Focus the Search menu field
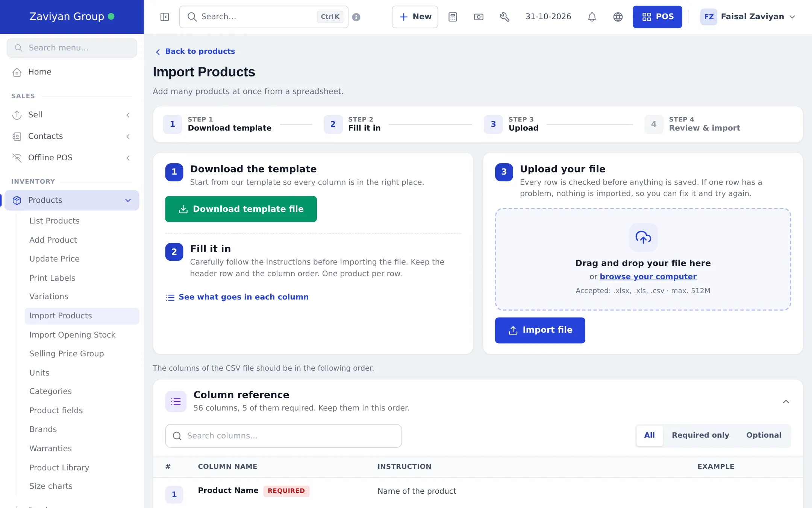This screenshot has width=812, height=508. coord(72,48)
